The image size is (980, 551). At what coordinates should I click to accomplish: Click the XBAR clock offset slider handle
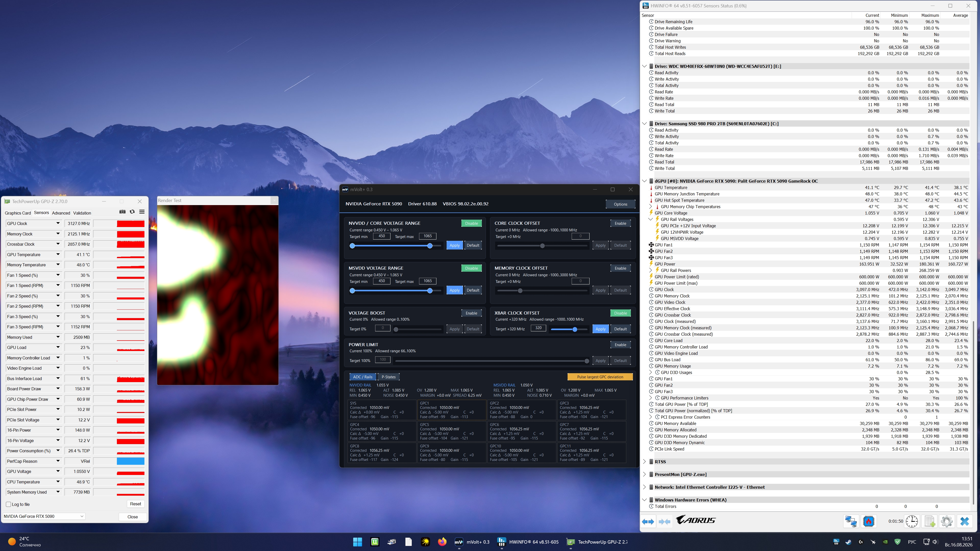pyautogui.click(x=575, y=329)
